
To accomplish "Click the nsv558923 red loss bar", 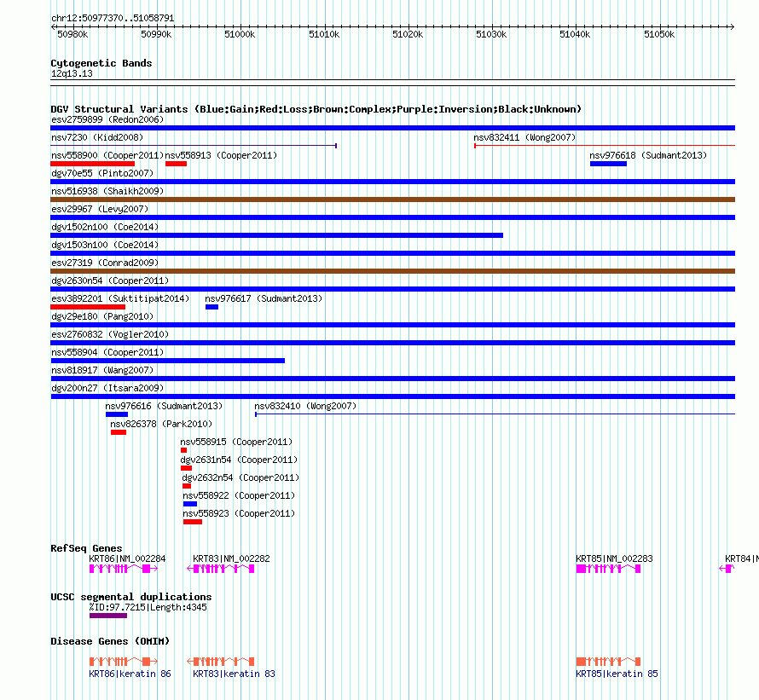I will click(193, 522).
